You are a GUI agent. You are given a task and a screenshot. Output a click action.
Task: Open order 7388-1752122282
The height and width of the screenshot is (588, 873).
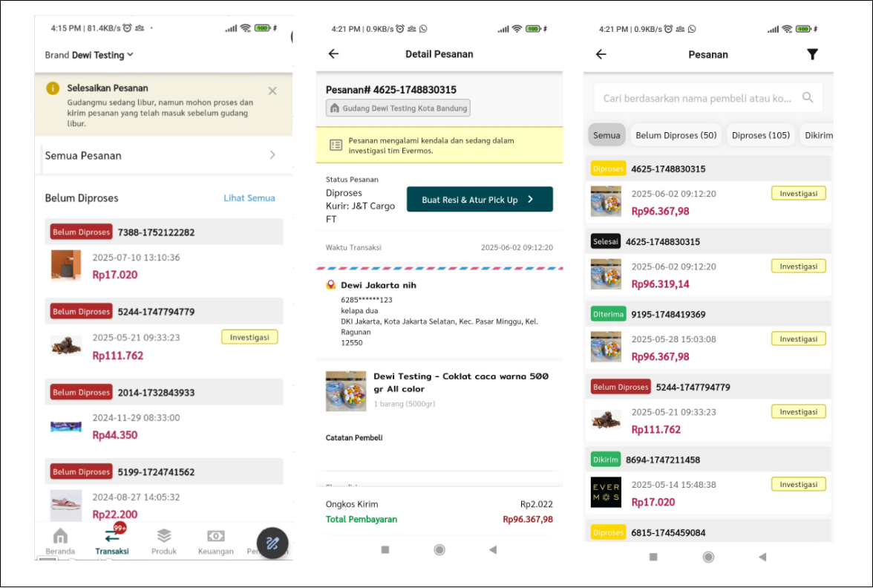[x=163, y=252]
